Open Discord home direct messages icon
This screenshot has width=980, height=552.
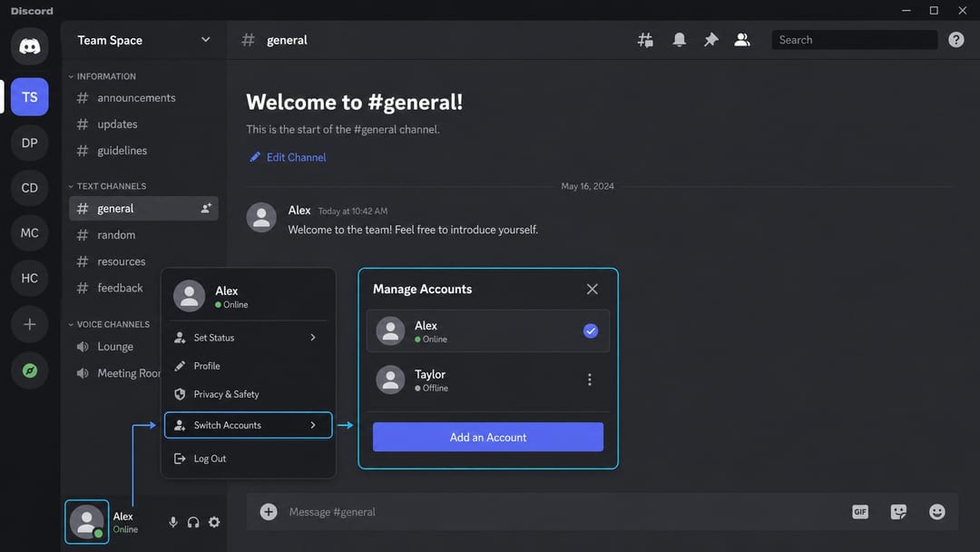(29, 46)
